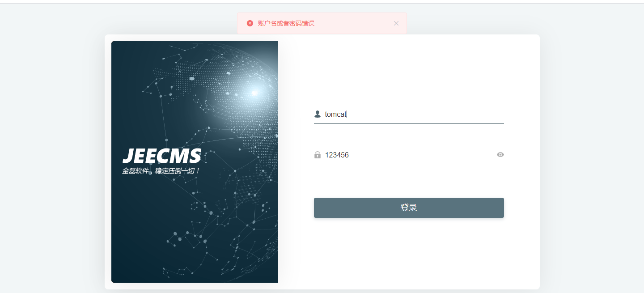
Task: Click the bright glowing spot on the globe
Action: point(254,93)
